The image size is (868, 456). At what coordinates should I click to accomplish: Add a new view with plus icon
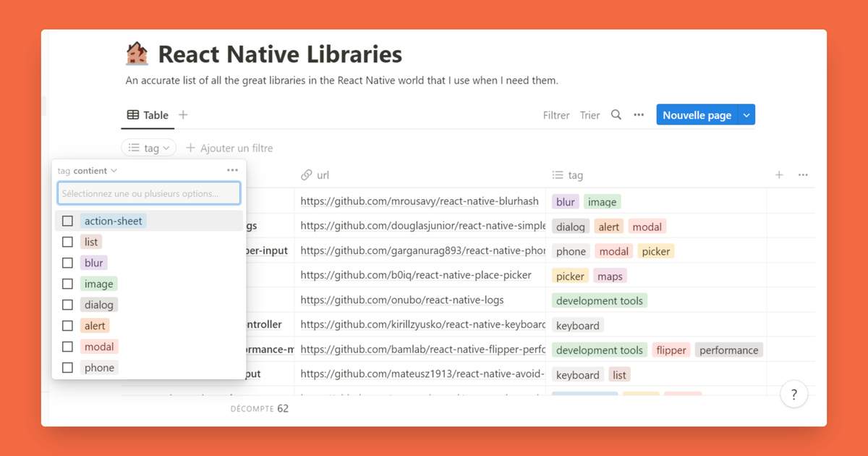click(x=183, y=115)
